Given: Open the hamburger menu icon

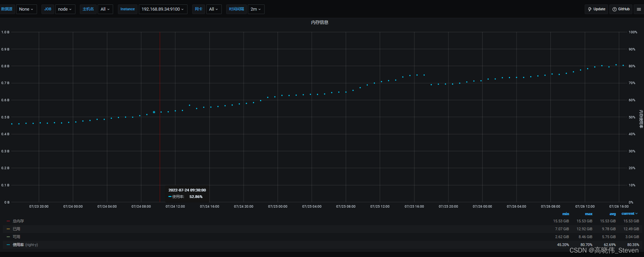Looking at the screenshot, I should [639, 9].
